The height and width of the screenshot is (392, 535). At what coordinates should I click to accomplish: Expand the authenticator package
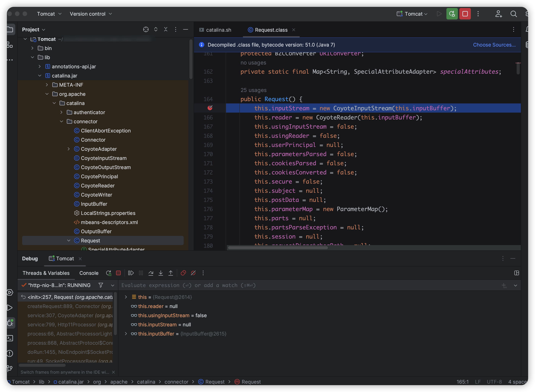point(61,112)
